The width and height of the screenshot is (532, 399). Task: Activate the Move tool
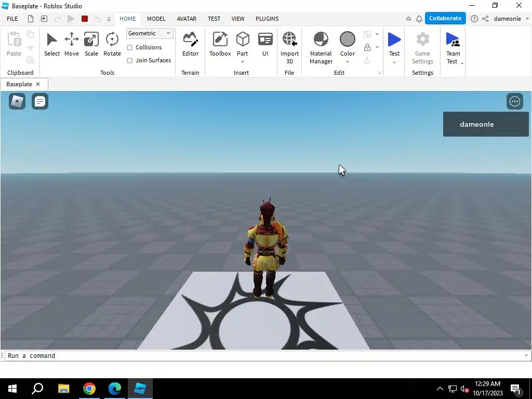coord(72,44)
